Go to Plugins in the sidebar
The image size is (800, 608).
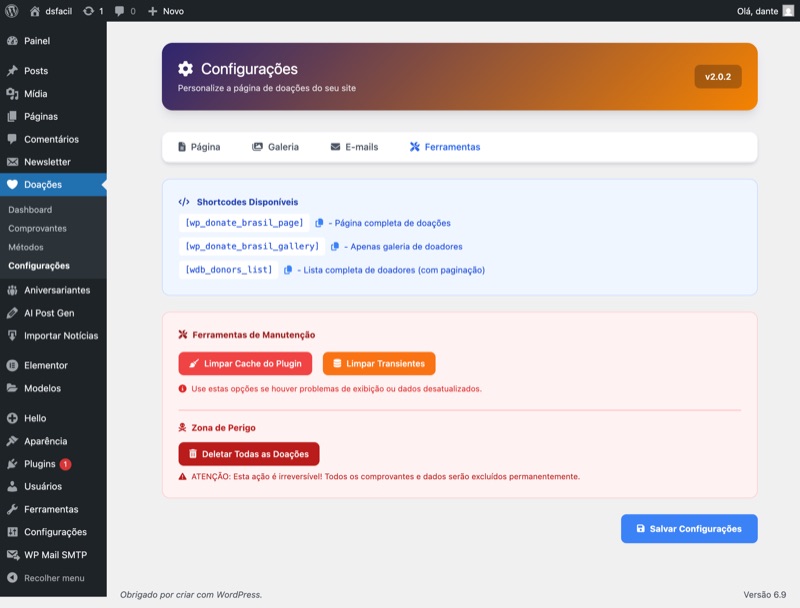[40, 464]
